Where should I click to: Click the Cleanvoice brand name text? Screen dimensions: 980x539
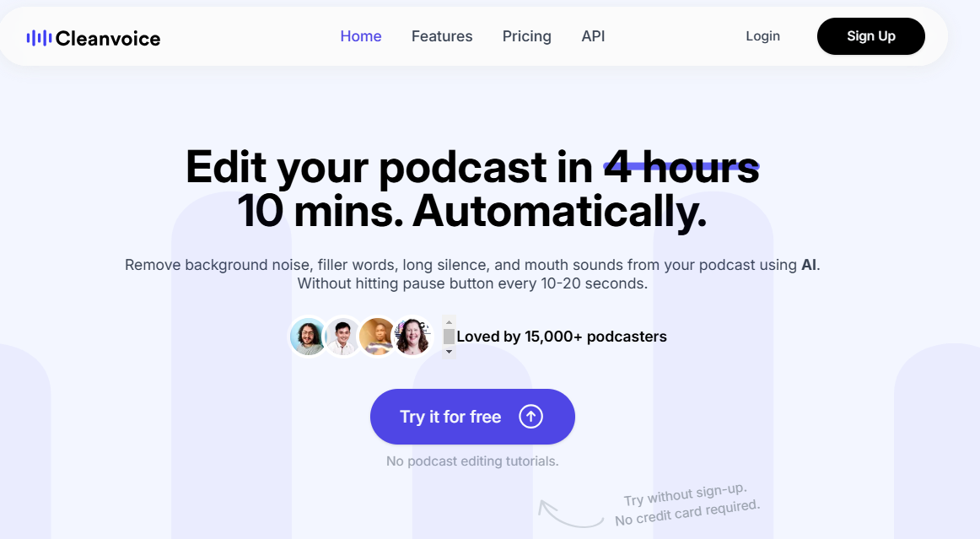[108, 38]
